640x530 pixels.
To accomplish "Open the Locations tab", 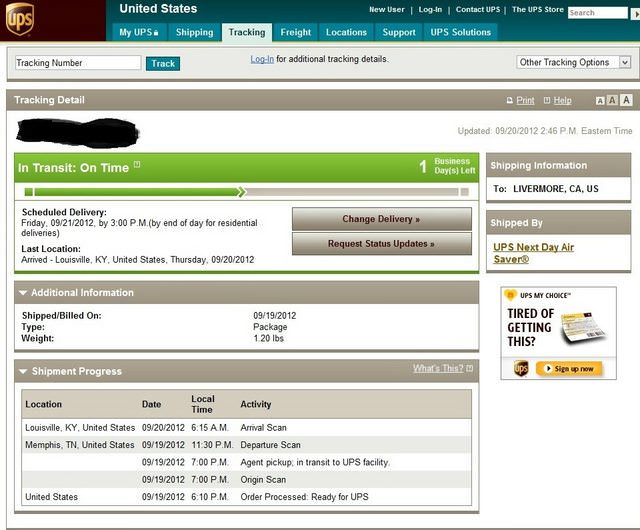I will (346, 32).
